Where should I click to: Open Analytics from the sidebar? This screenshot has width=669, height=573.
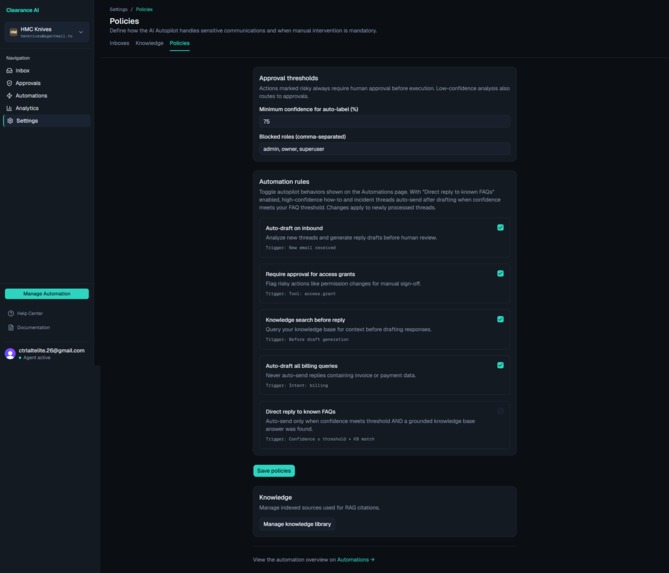point(47,108)
